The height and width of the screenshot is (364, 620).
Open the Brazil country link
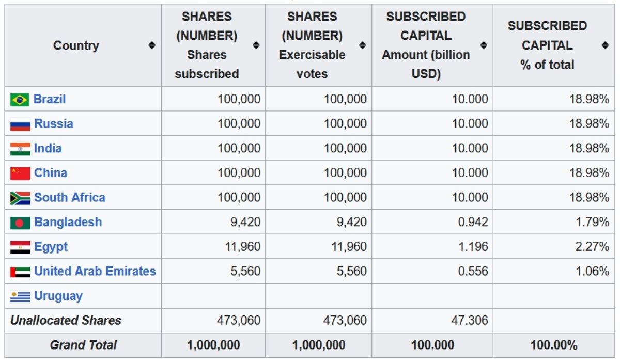(x=50, y=99)
